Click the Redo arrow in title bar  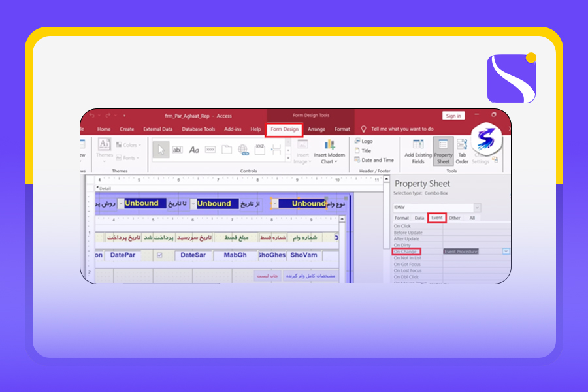(108, 116)
